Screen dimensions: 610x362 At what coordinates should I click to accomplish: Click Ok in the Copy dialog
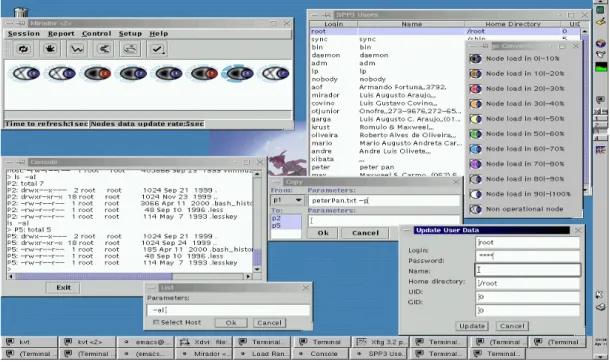[323, 233]
